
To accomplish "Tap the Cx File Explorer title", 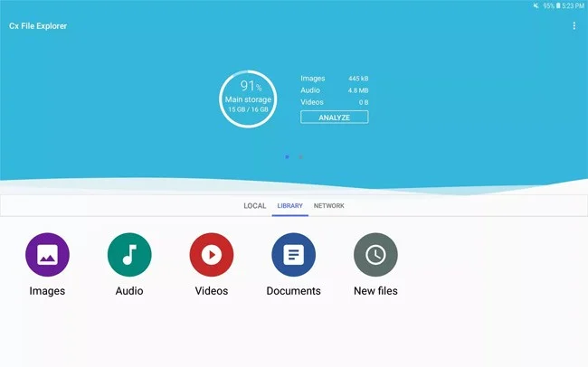I will pyautogui.click(x=38, y=26).
